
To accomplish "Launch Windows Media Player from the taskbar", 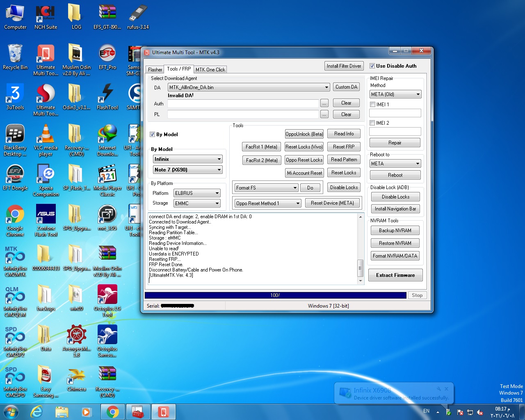I will click(x=87, y=412).
